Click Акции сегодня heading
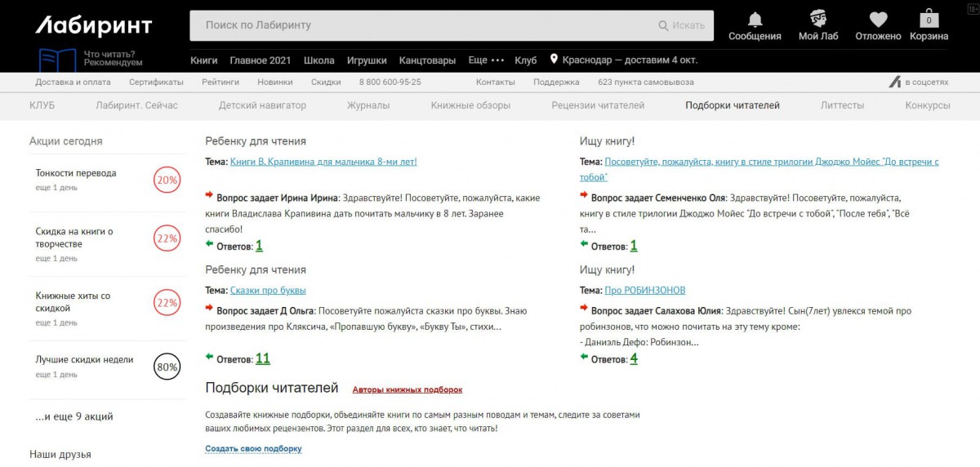Image resolution: width=980 pixels, height=467 pixels. tap(66, 140)
